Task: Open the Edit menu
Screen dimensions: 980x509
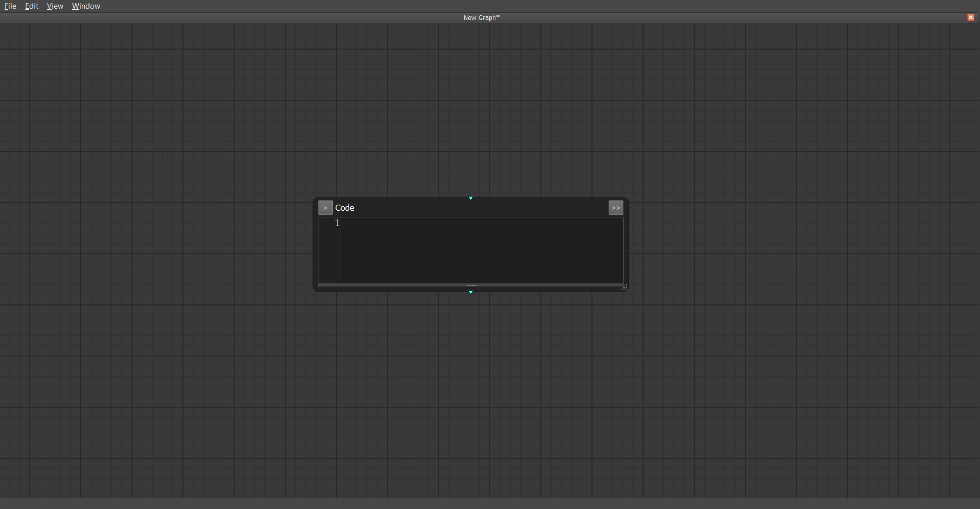Action: click(31, 6)
